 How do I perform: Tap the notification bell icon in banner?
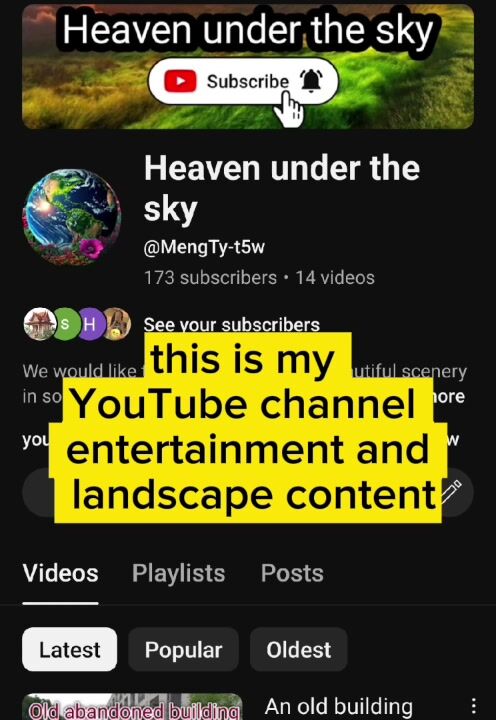tap(311, 81)
